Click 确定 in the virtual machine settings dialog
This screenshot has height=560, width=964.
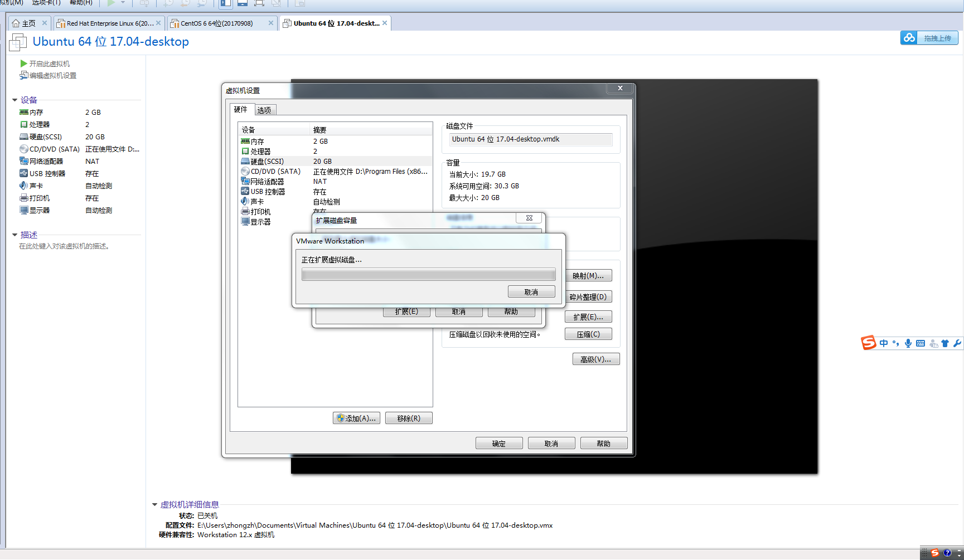coord(499,444)
